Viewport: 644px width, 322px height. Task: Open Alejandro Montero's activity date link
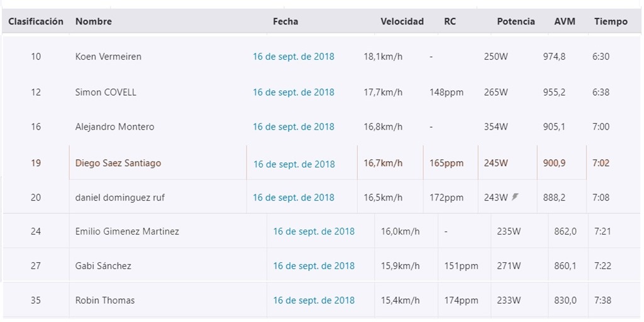coord(294,127)
